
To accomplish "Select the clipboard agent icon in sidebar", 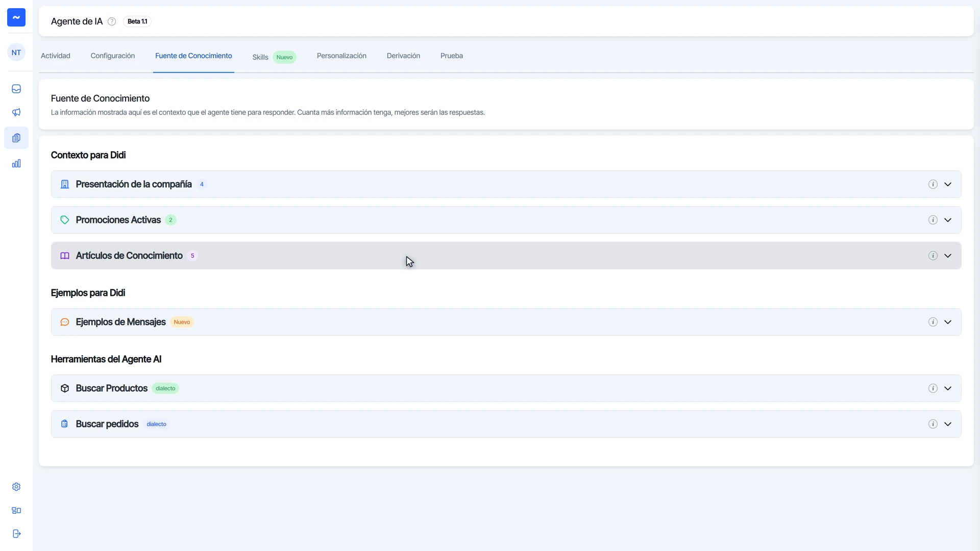I will click(16, 138).
